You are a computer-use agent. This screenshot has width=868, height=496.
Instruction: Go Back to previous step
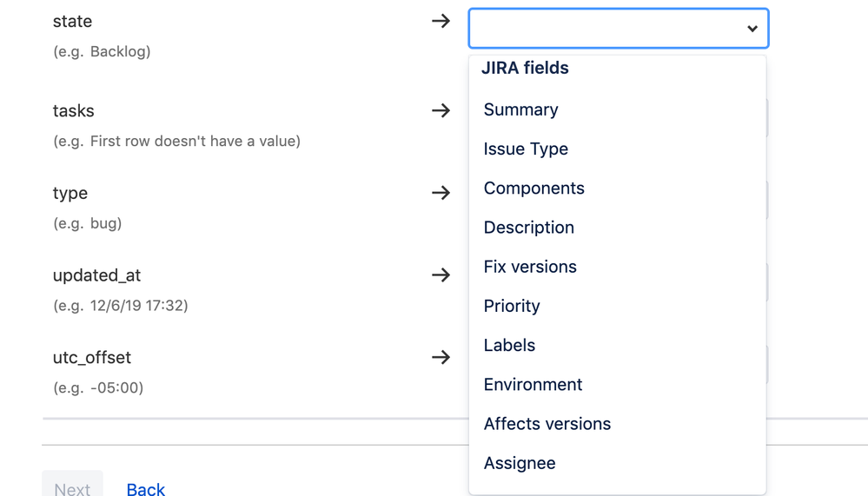point(146,489)
